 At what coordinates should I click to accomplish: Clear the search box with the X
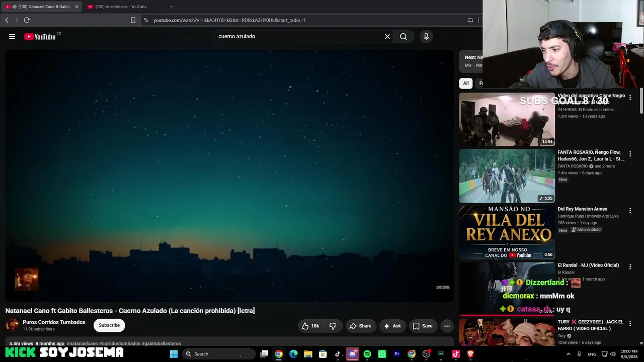pyautogui.click(x=387, y=36)
